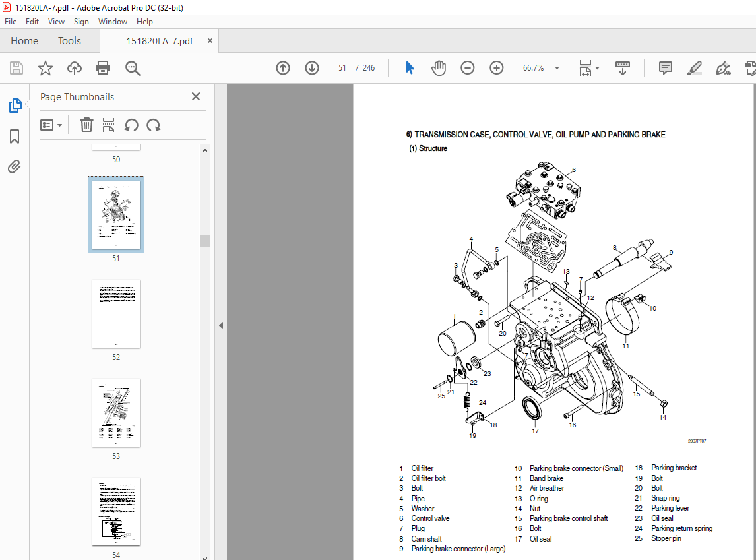Click the 'Cam shaft' parts list entry
Screen dimensions: 756x560
[x=426, y=539]
